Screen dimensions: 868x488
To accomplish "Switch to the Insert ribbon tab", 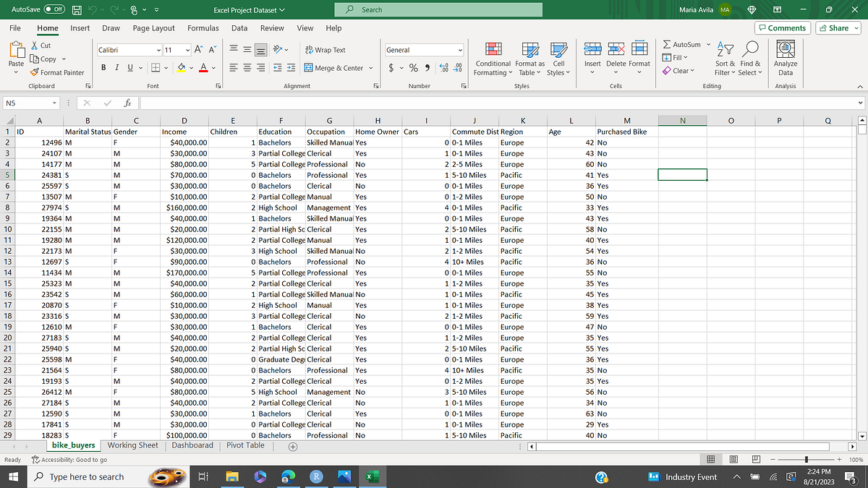I will click(x=80, y=28).
